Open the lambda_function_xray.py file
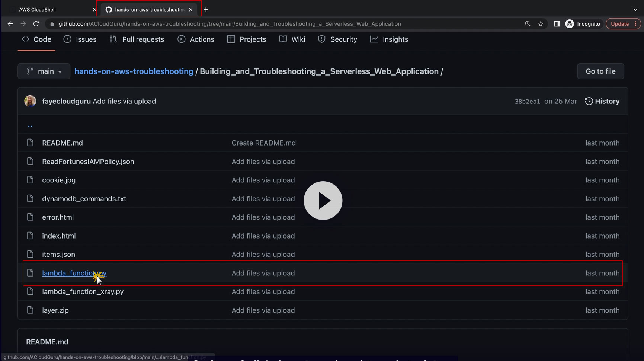644x361 pixels. click(83, 292)
